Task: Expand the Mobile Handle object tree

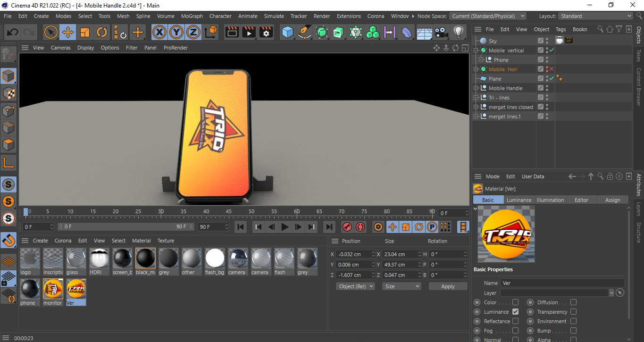Action: [x=477, y=88]
